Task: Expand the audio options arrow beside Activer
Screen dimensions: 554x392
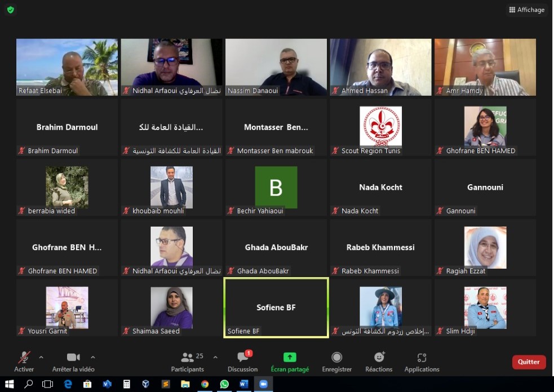Action: coord(41,357)
